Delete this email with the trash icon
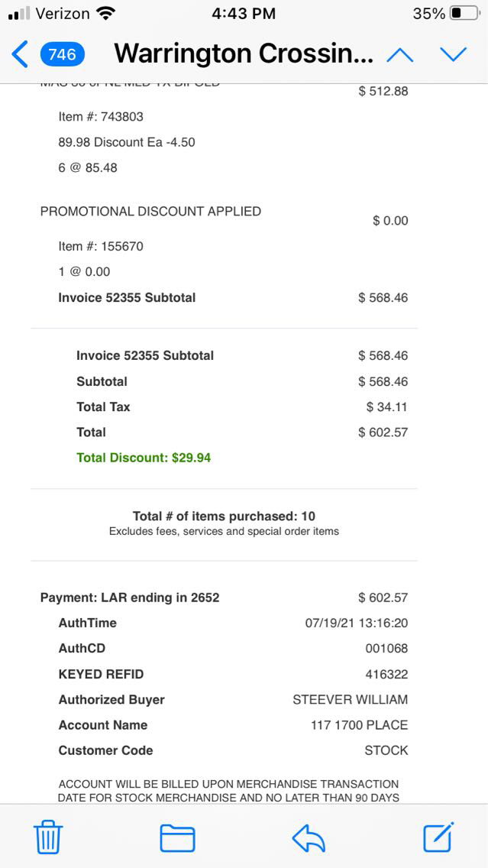 click(48, 837)
